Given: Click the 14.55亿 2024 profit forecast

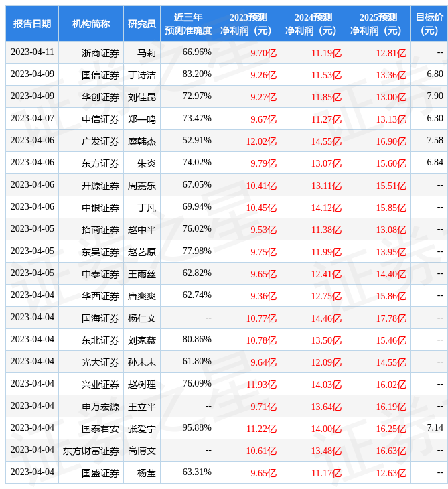Looking at the screenshot, I should (326, 141).
